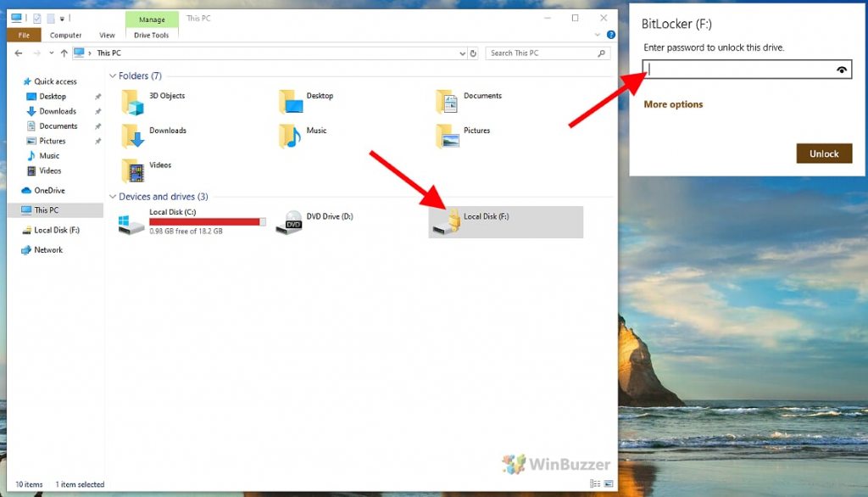Image resolution: width=868 pixels, height=497 pixels.
Task: Click the Local Disk (C:) red usage bar
Action: 207,221
